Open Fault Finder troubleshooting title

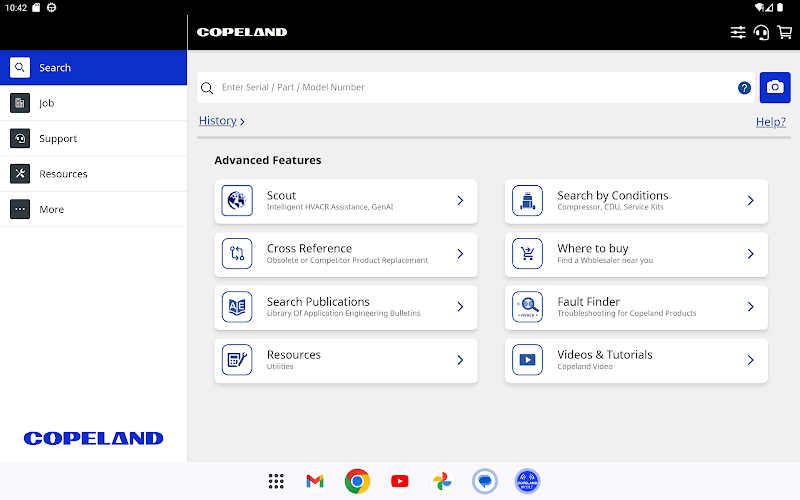(588, 302)
